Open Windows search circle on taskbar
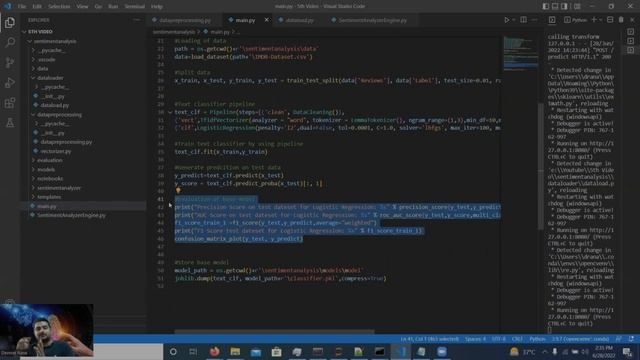 (173, 351)
